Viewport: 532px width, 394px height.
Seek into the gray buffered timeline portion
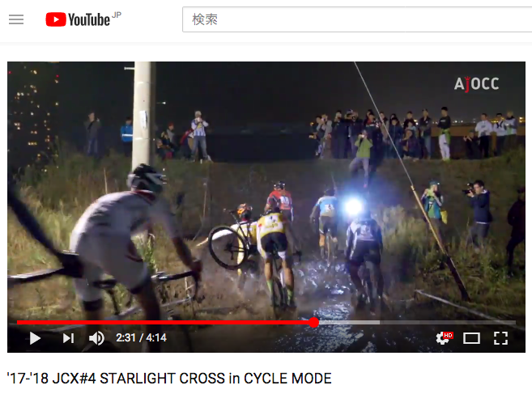click(350, 323)
